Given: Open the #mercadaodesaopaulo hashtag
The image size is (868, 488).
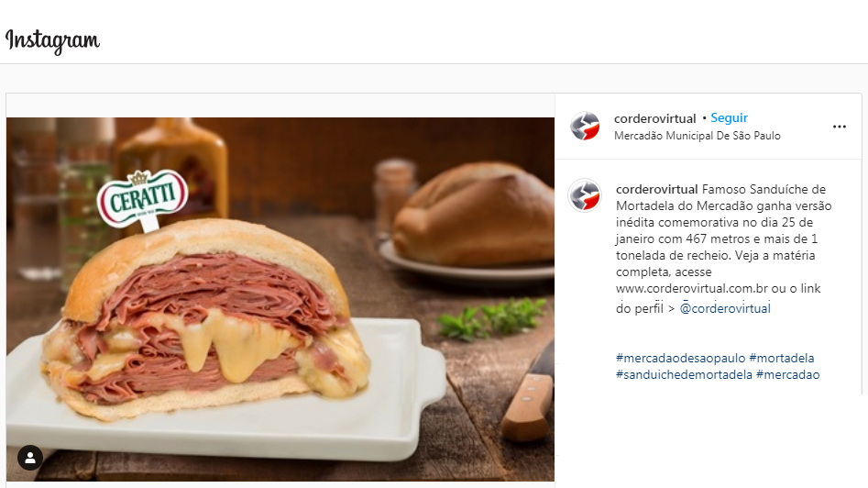Looking at the screenshot, I should [680, 359].
